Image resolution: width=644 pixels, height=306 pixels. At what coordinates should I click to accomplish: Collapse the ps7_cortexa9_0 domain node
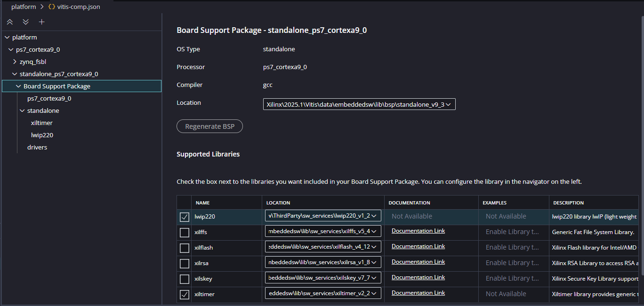coord(11,50)
